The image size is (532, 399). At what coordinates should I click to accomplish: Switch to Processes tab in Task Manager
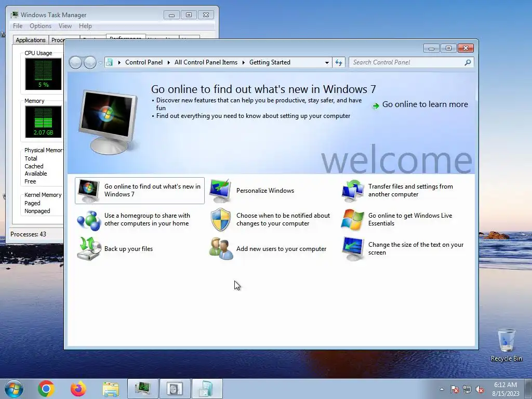(57, 40)
